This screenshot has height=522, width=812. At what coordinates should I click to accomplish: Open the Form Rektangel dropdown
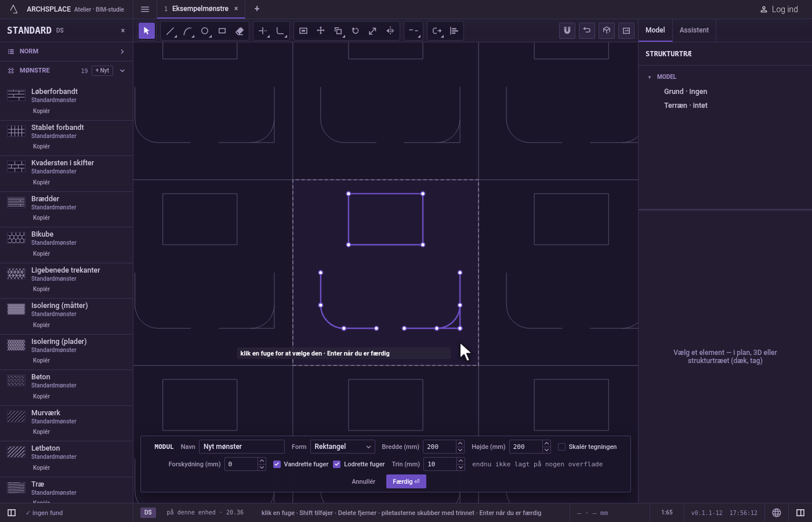pos(343,447)
